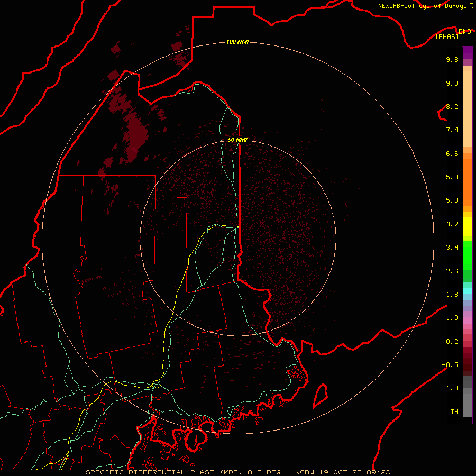Screen dimensions: 476x476
Task: Click the NEXLAB-College of DuPage label
Action: click(x=423, y=6)
